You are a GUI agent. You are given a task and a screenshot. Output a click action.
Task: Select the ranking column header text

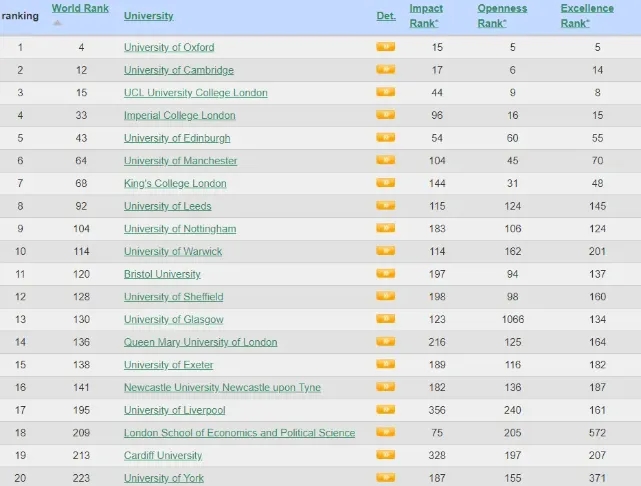click(20, 16)
